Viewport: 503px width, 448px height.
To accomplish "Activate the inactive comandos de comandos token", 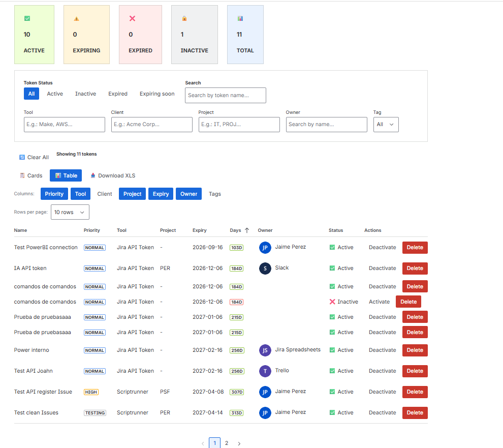I will click(x=379, y=302).
